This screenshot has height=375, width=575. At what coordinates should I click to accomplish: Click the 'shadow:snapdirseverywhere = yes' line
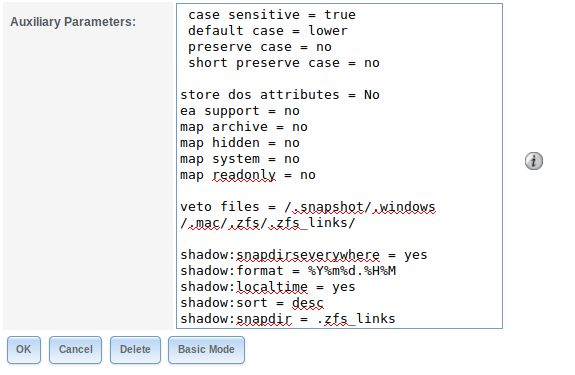coord(304,255)
